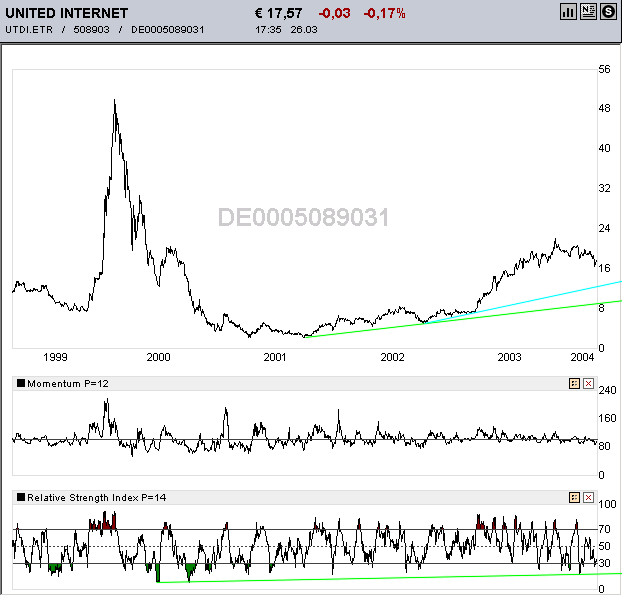Click the round S icon in header

608,12
